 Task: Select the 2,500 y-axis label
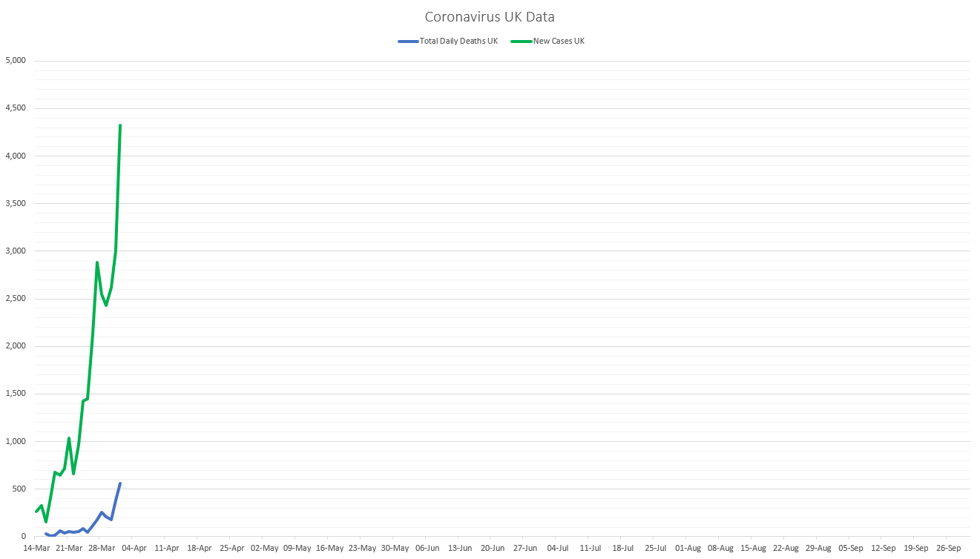pos(16,299)
